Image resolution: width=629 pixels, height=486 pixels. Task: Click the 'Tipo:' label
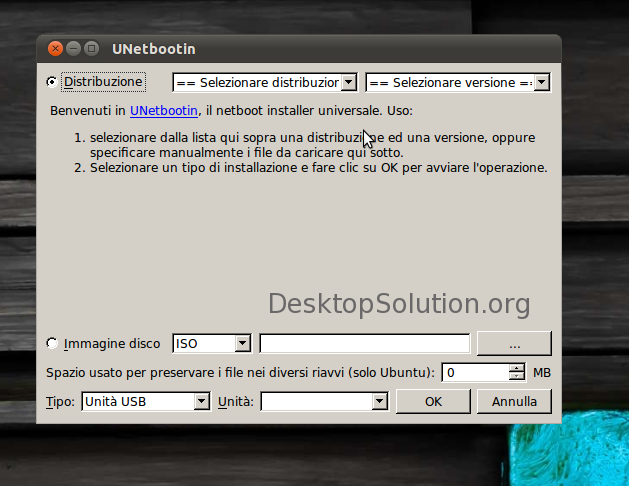(x=60, y=402)
